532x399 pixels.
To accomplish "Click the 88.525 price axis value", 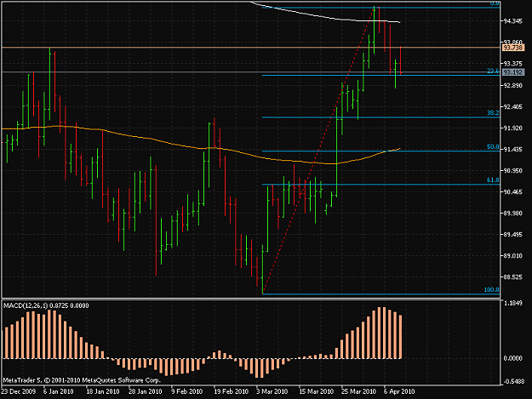I will click(x=512, y=277).
